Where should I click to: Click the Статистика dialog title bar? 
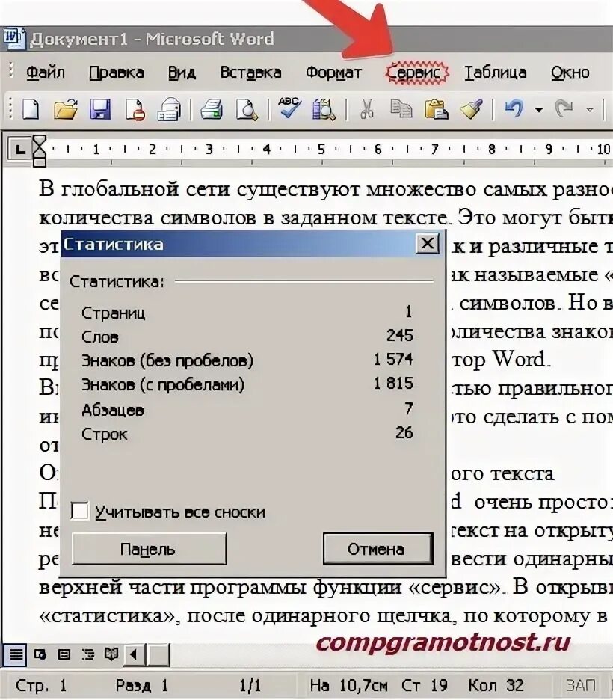point(238,245)
